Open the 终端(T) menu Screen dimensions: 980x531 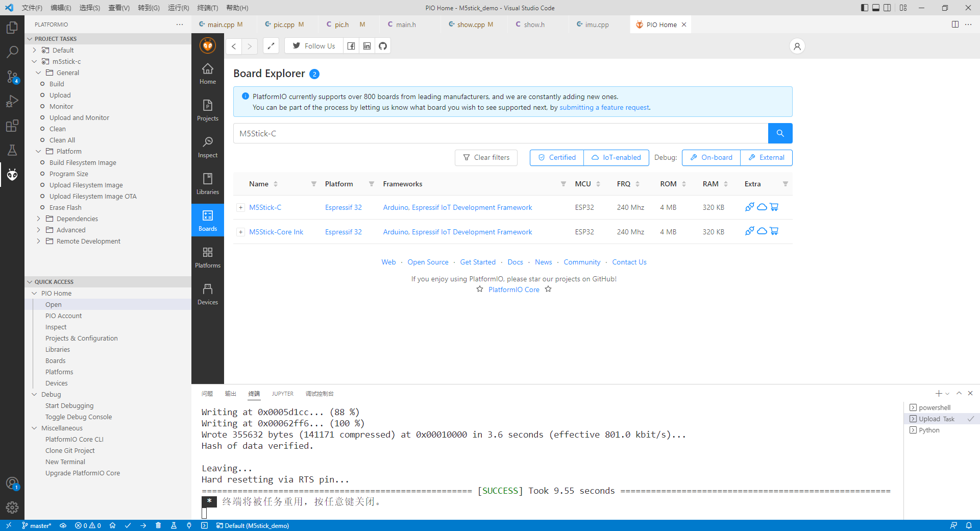(x=207, y=8)
